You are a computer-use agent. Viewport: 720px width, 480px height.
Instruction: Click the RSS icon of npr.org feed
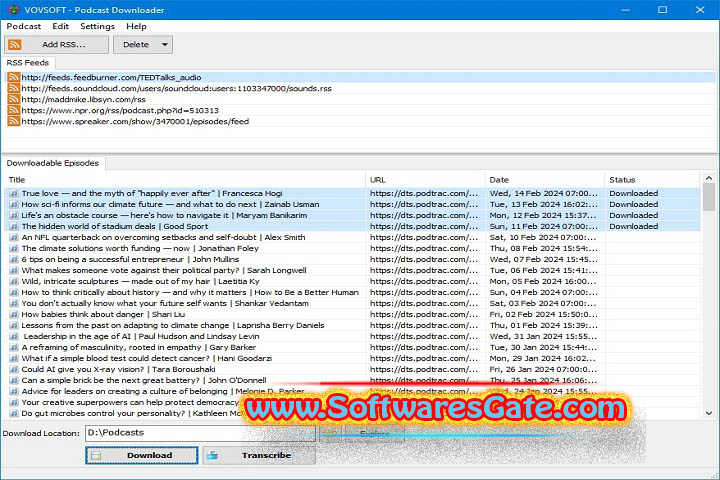coord(14,110)
